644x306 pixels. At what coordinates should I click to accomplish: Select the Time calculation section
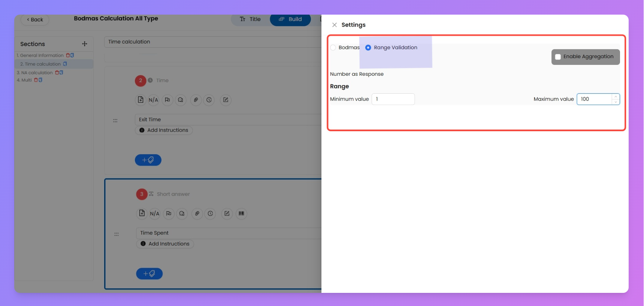(x=40, y=64)
